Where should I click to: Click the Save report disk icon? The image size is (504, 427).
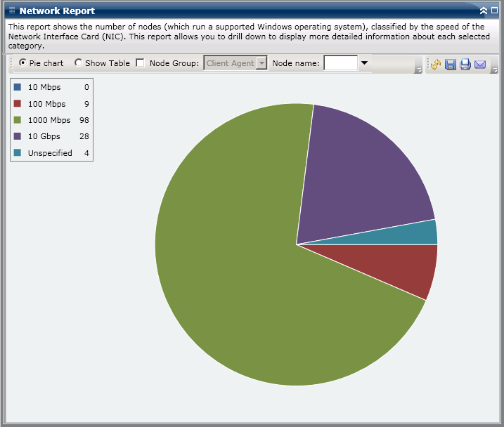pos(451,65)
